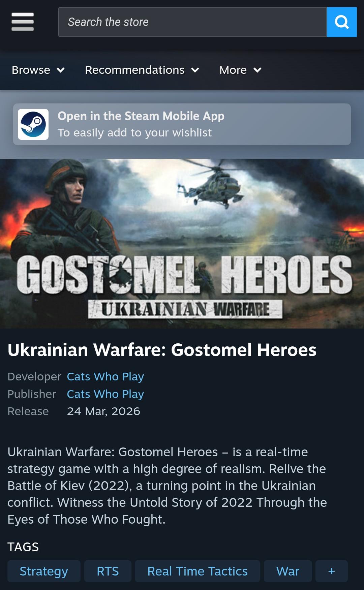
Task: Select the Real Time Tactics tag
Action: (198, 571)
